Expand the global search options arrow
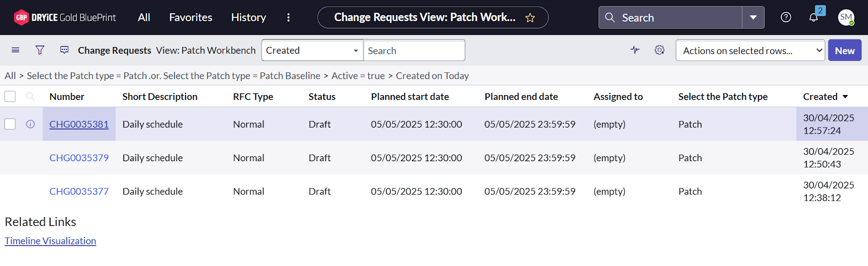The height and width of the screenshot is (266, 868). click(x=753, y=18)
